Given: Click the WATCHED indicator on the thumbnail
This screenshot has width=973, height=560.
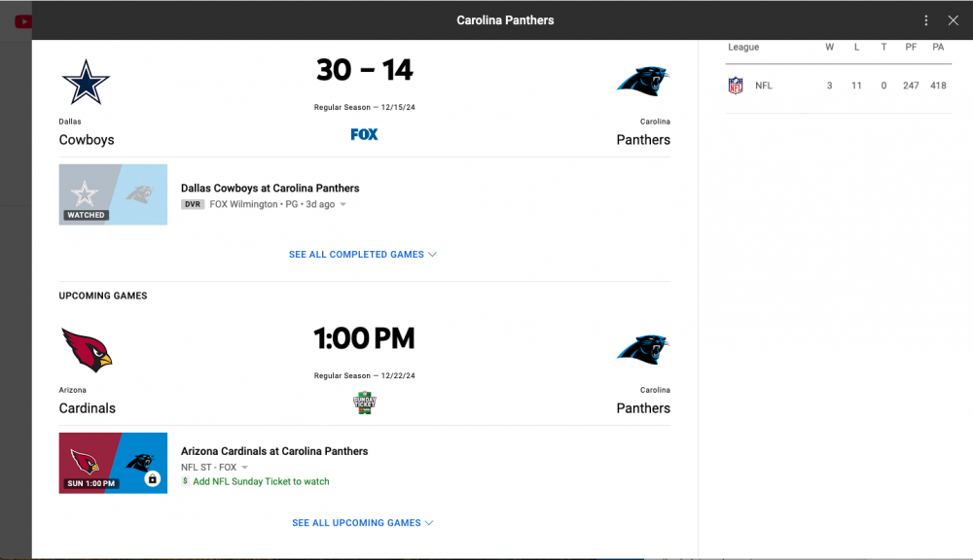Looking at the screenshot, I should click(86, 214).
